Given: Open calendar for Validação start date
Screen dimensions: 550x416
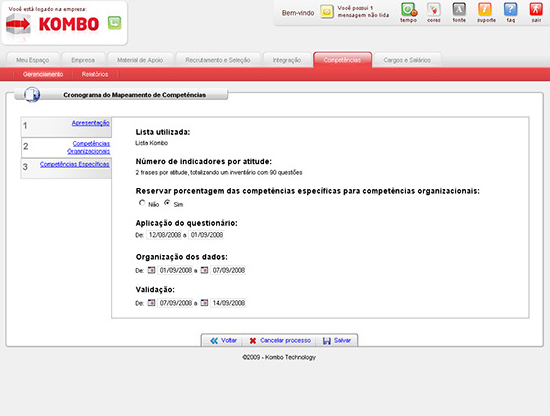Looking at the screenshot, I should (151, 302).
